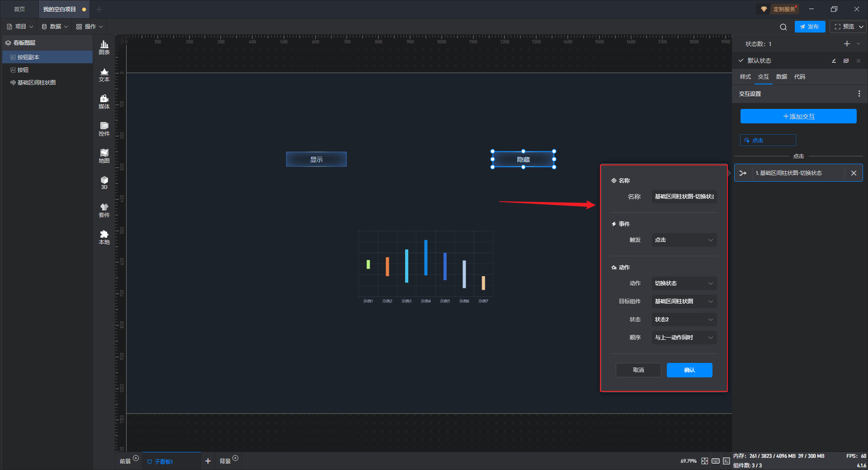
Task: Click the plus icon to add a state
Action: 847,44
